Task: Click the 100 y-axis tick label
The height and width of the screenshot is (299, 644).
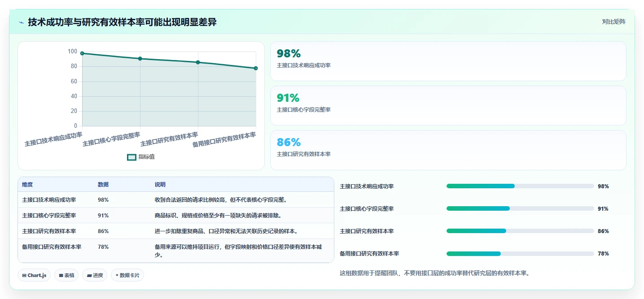Action: coord(72,52)
